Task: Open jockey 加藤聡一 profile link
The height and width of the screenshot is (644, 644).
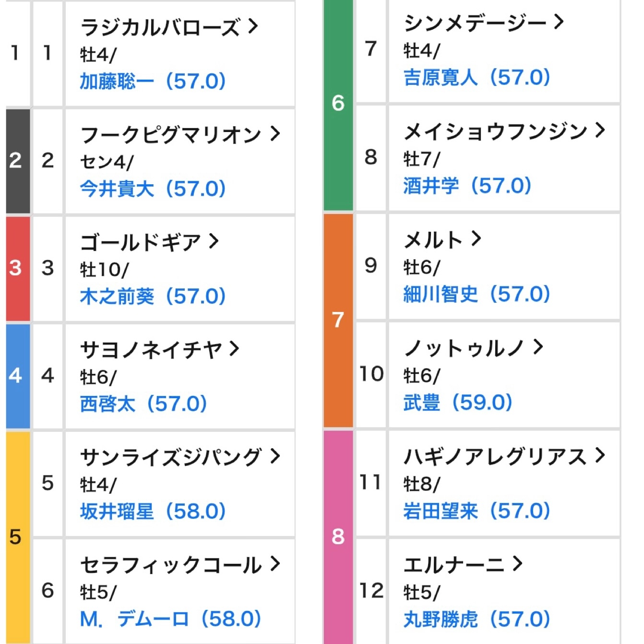Action: coord(117,81)
